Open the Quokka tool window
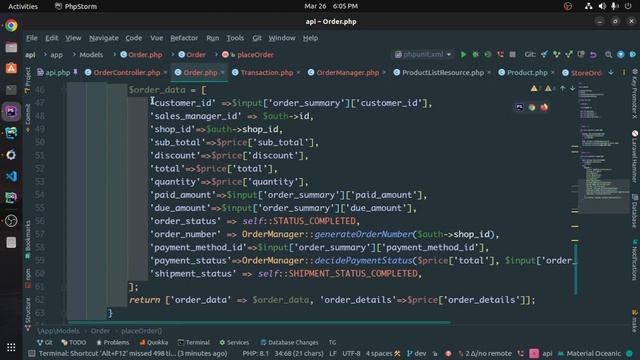The width and height of the screenshot is (640, 360). [153, 342]
